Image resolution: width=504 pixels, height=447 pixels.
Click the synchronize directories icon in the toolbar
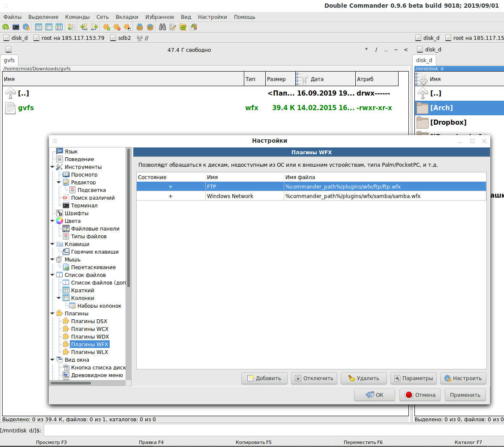(183, 27)
